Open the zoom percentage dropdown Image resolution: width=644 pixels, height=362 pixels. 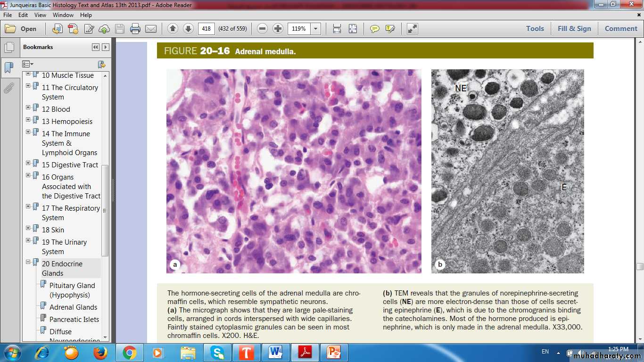[x=315, y=29]
